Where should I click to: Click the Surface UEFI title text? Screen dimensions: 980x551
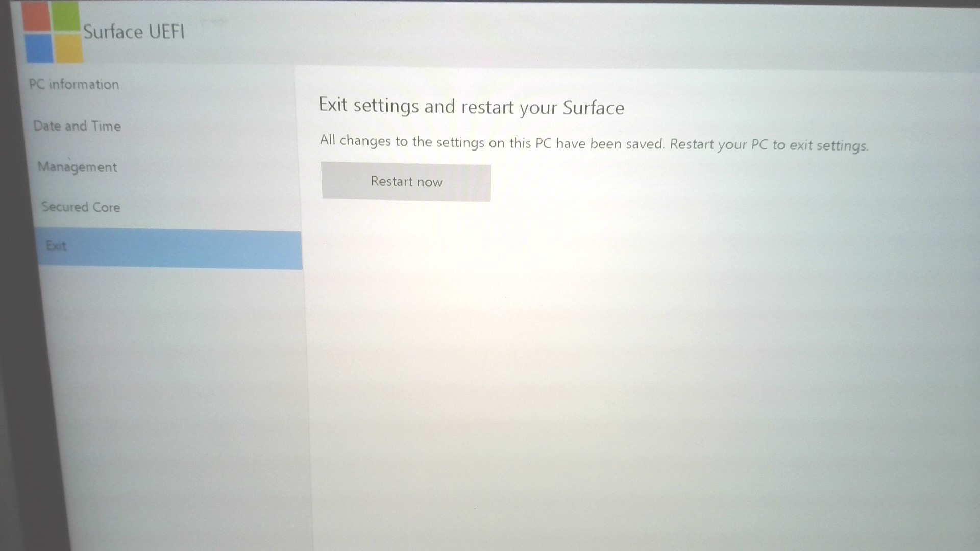[134, 32]
